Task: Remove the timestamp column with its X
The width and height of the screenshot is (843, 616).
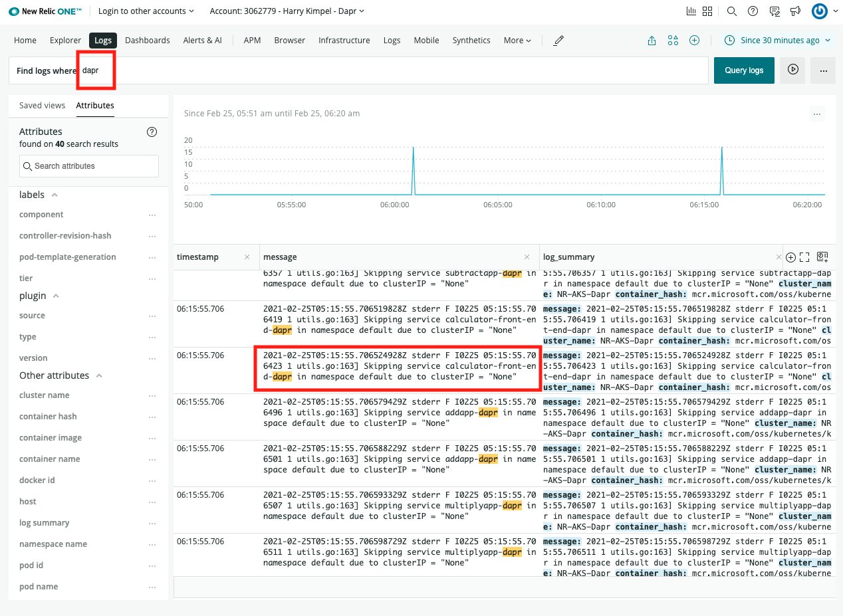Action: point(247,257)
